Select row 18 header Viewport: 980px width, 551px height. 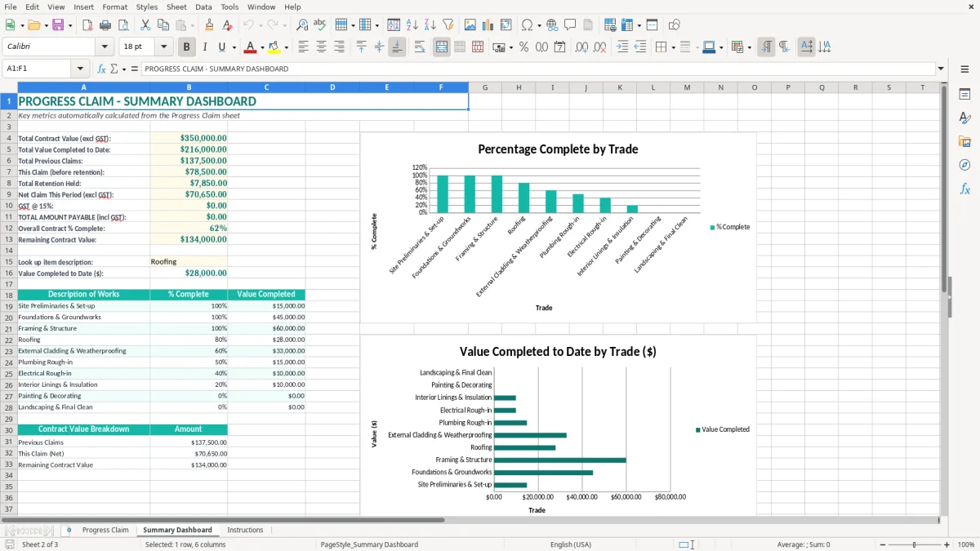coord(9,295)
